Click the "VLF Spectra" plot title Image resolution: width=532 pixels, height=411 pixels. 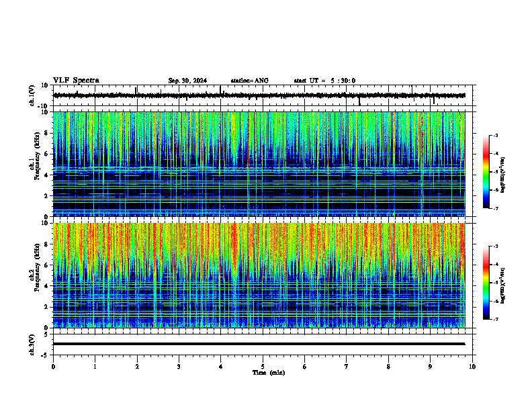click(76, 80)
